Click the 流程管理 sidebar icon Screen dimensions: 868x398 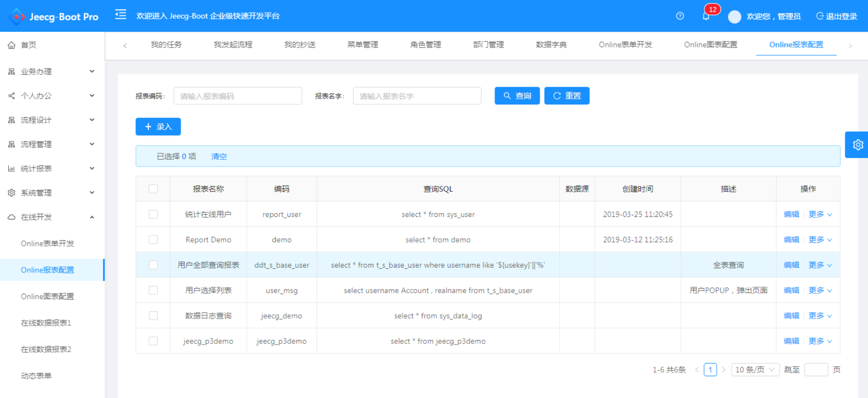(x=12, y=144)
